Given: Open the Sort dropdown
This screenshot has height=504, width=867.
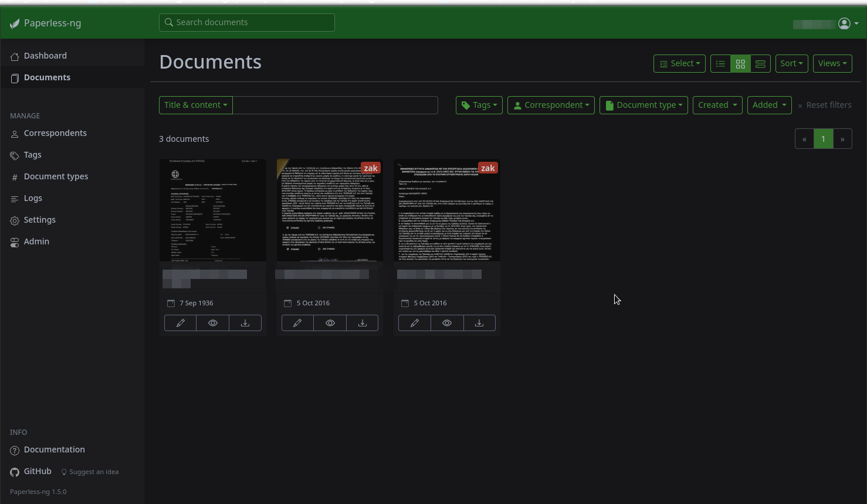Looking at the screenshot, I should point(791,63).
